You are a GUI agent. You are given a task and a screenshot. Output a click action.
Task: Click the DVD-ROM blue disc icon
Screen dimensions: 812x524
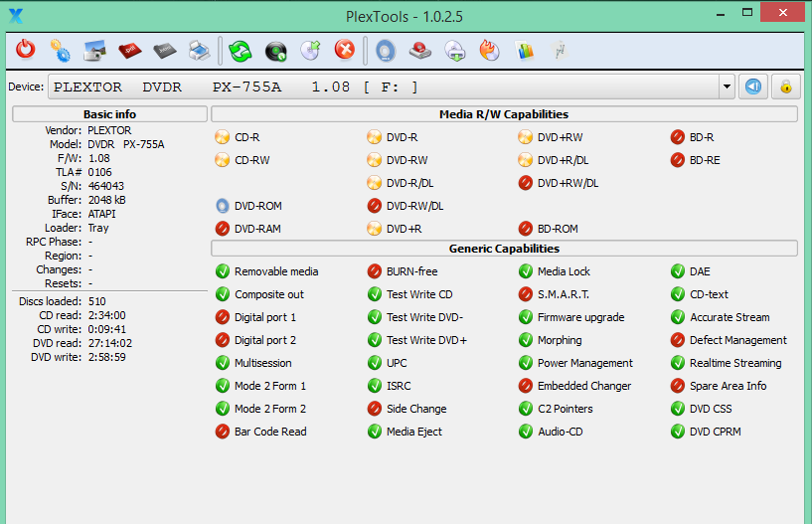tap(223, 206)
